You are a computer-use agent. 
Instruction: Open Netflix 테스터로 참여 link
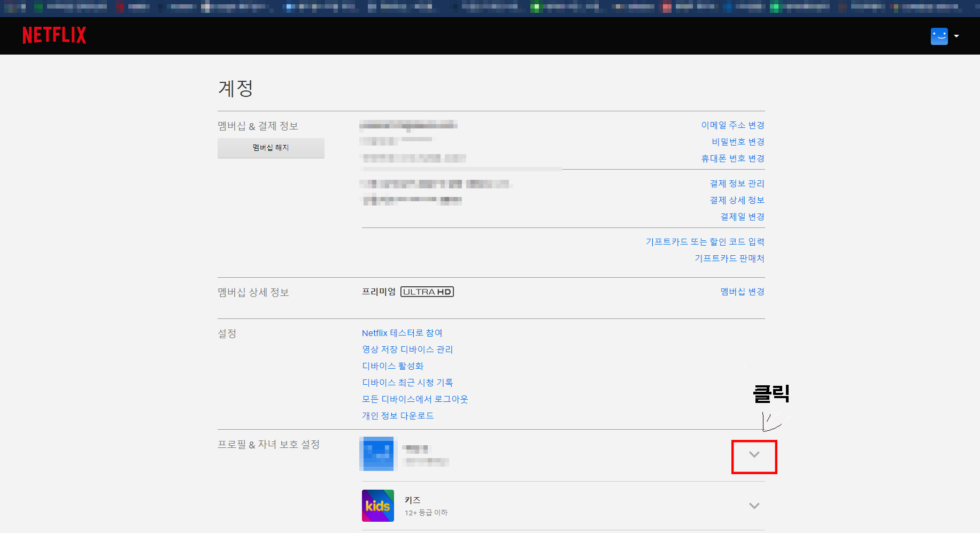click(x=402, y=333)
